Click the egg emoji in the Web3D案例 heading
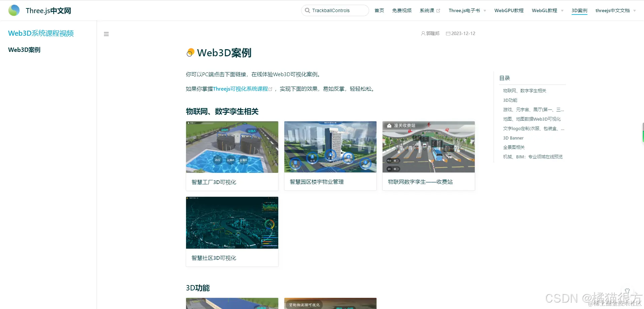This screenshot has width=644, height=309. [x=190, y=53]
